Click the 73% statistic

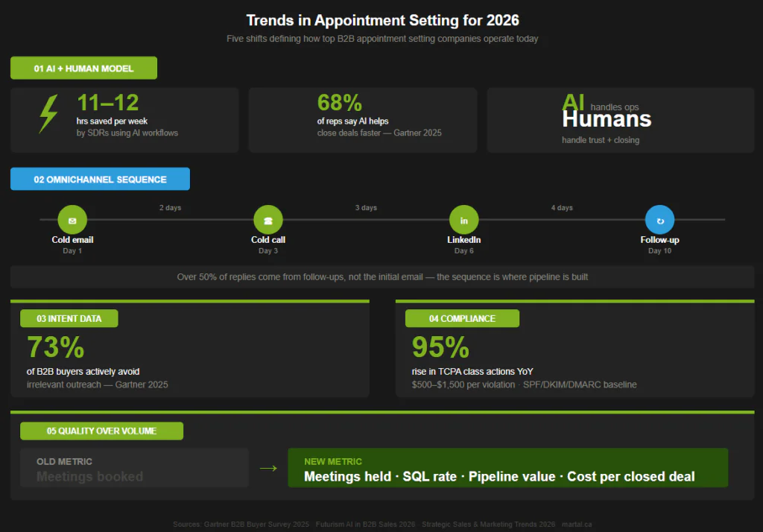pos(55,347)
